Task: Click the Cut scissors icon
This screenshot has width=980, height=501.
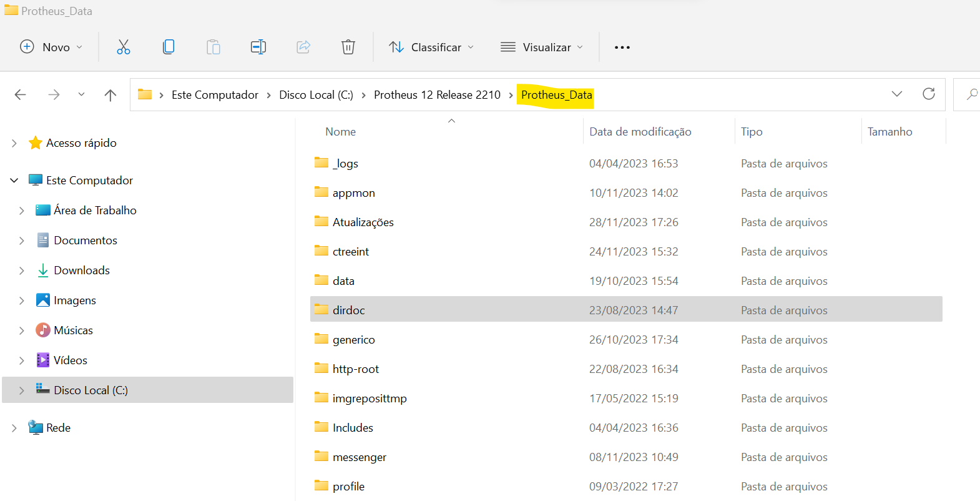Action: [124, 47]
